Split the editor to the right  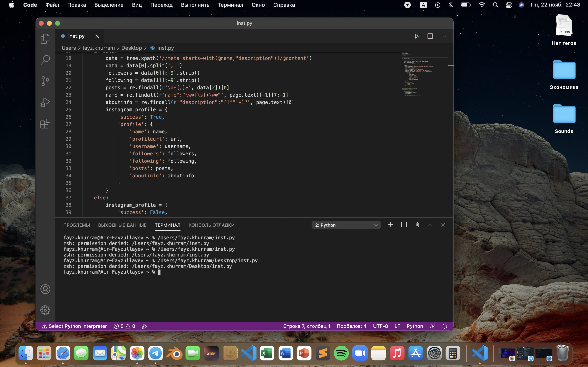[430, 36]
